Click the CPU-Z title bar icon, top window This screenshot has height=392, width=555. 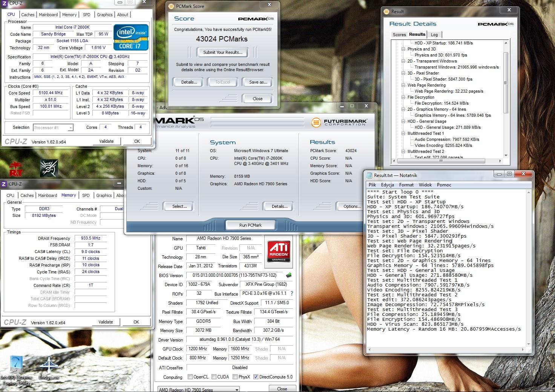pos(4,3)
